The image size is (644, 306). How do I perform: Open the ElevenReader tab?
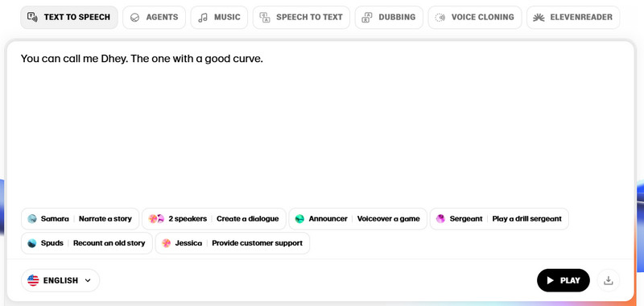pos(573,17)
